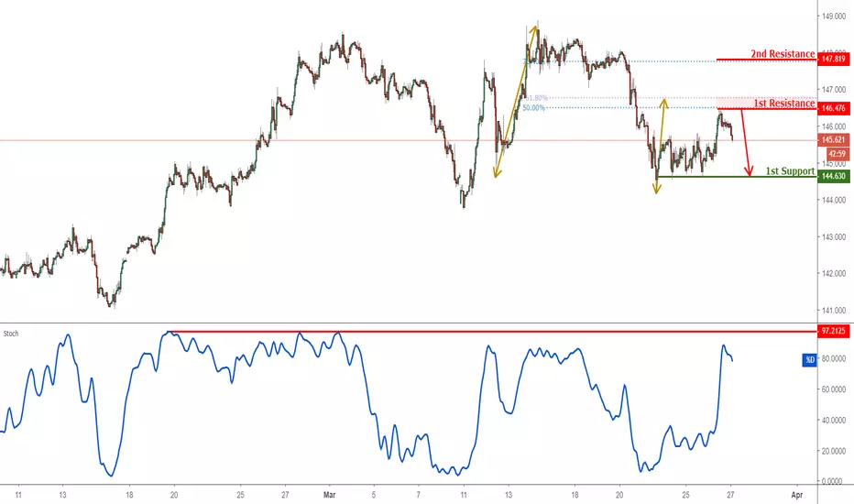Click the date label 5 on time axis

coord(374,495)
